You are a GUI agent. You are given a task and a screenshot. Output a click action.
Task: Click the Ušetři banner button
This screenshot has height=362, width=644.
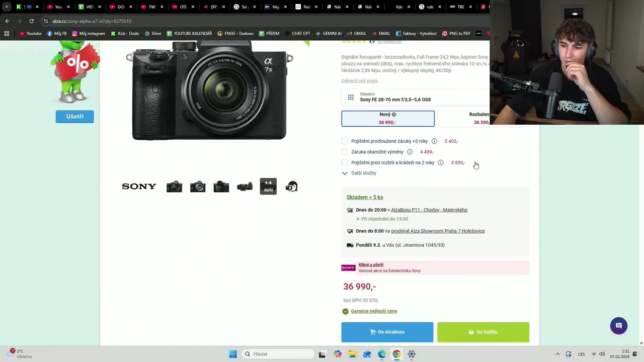(x=74, y=117)
